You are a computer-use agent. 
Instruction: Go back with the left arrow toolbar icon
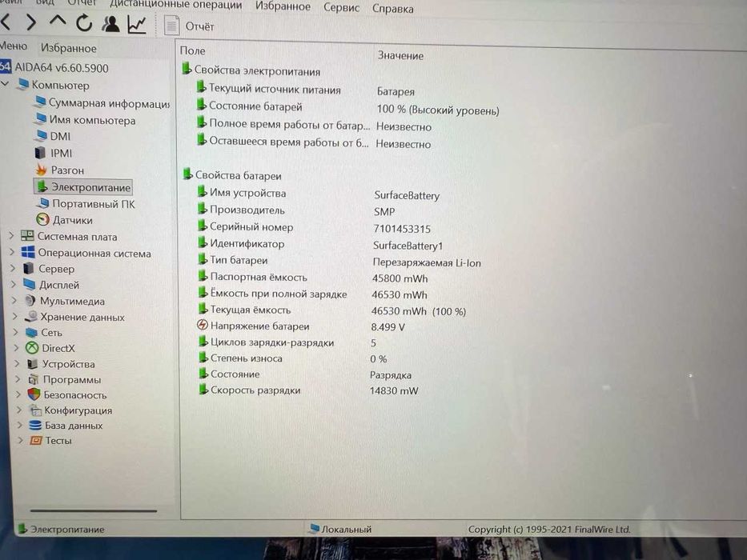(x=6, y=22)
